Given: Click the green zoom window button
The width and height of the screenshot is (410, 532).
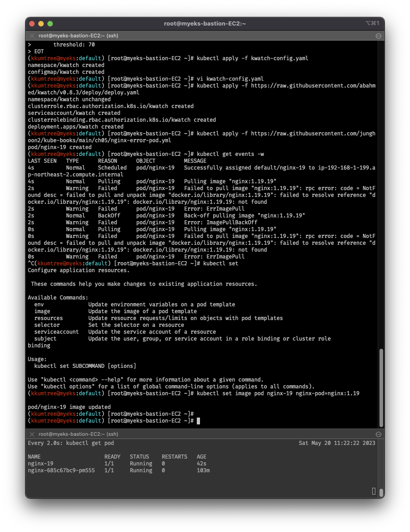Looking at the screenshot, I should click(x=50, y=24).
